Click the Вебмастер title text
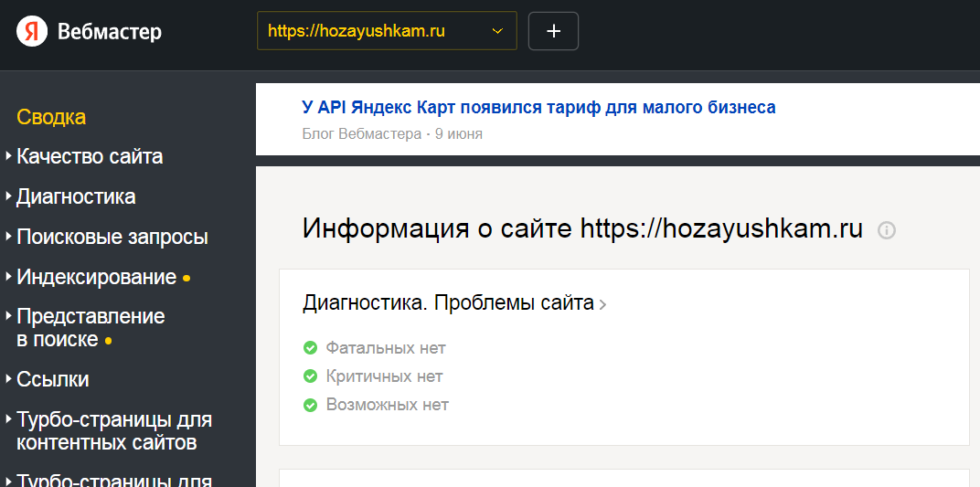This screenshot has width=980, height=487. (x=110, y=32)
